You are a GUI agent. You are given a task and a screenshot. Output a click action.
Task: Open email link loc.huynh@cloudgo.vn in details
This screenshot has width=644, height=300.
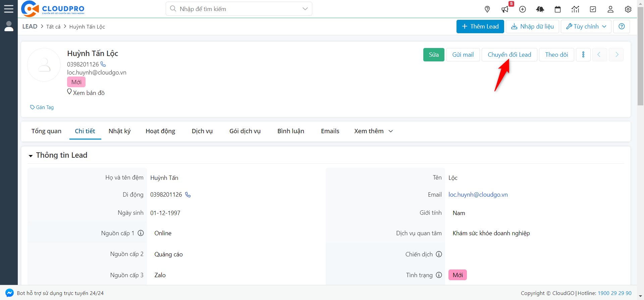pyautogui.click(x=478, y=195)
